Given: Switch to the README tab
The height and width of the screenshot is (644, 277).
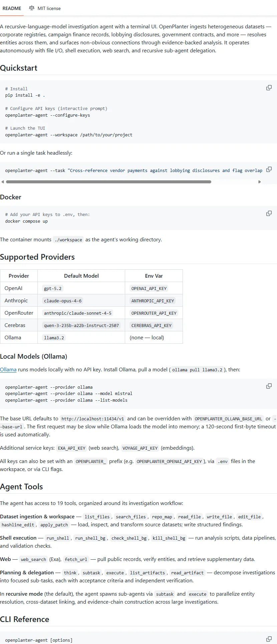Looking at the screenshot, I should (x=12, y=8).
